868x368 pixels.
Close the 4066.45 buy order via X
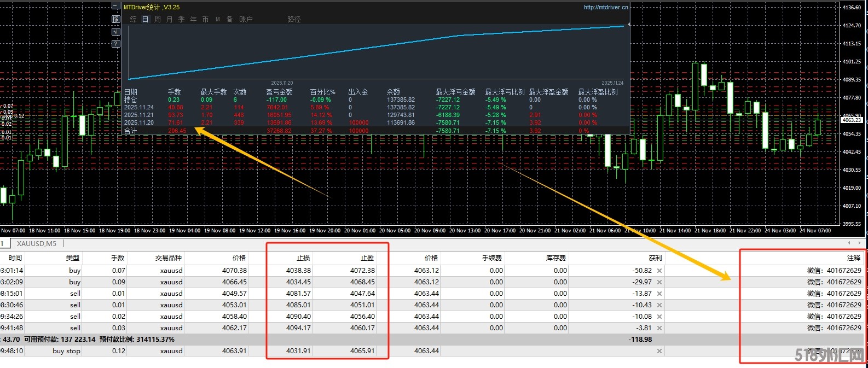(659, 282)
